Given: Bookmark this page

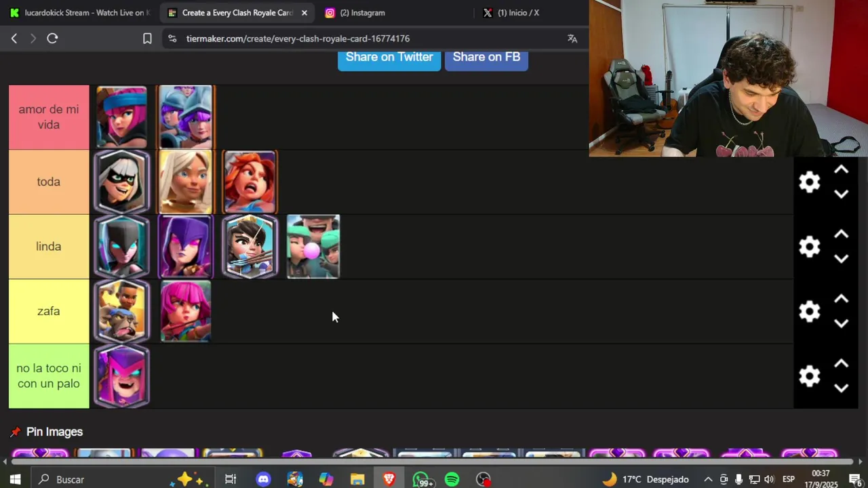Looking at the screenshot, I should [147, 39].
